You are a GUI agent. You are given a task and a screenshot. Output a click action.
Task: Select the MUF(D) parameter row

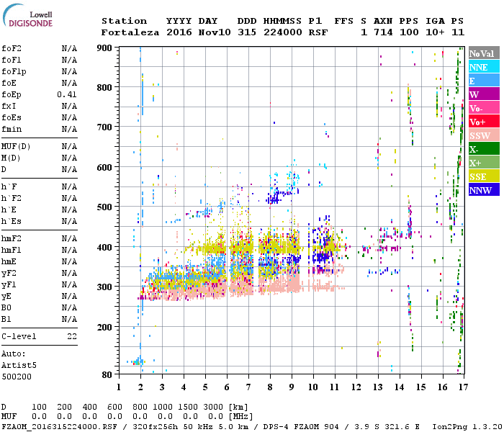[40, 146]
